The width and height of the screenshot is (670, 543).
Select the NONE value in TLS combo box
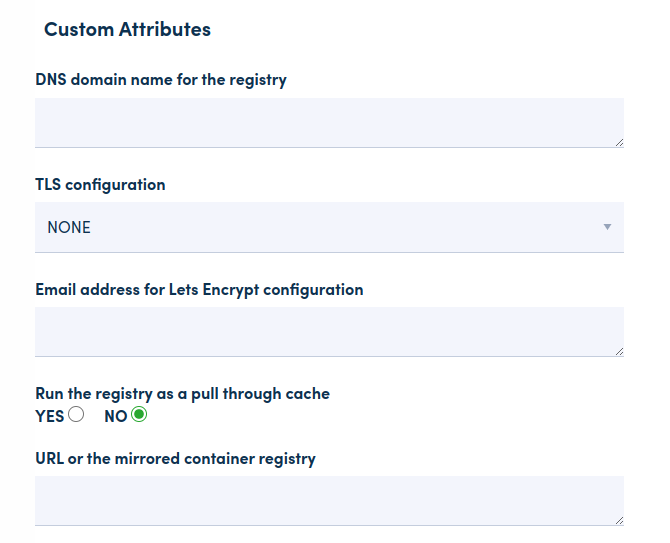click(69, 227)
